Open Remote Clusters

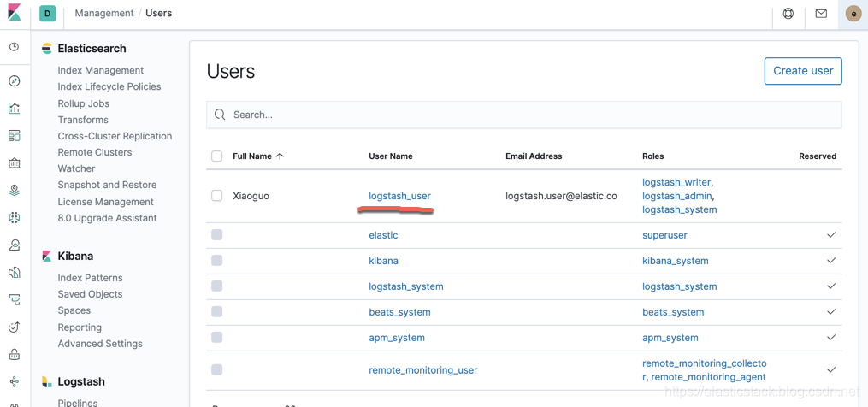(95, 151)
